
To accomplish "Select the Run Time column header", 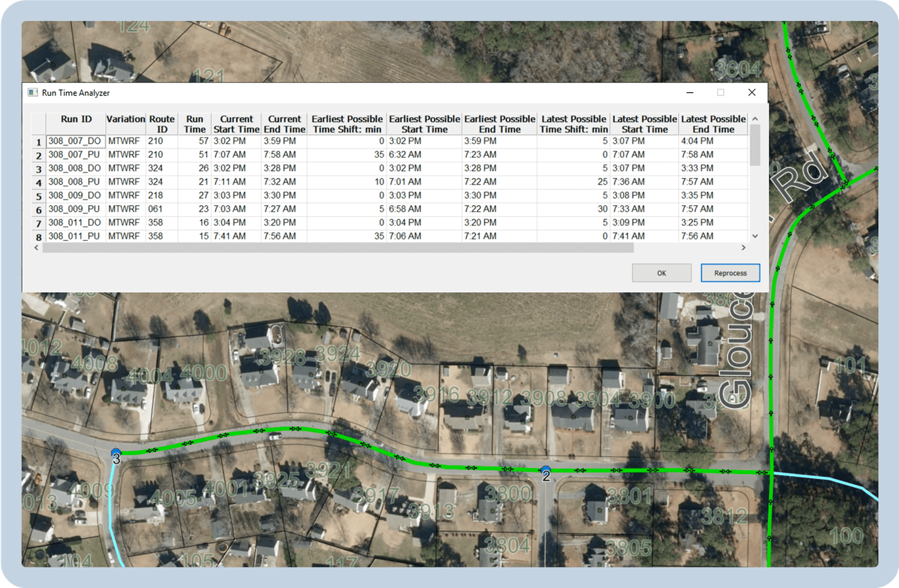I will [x=194, y=124].
